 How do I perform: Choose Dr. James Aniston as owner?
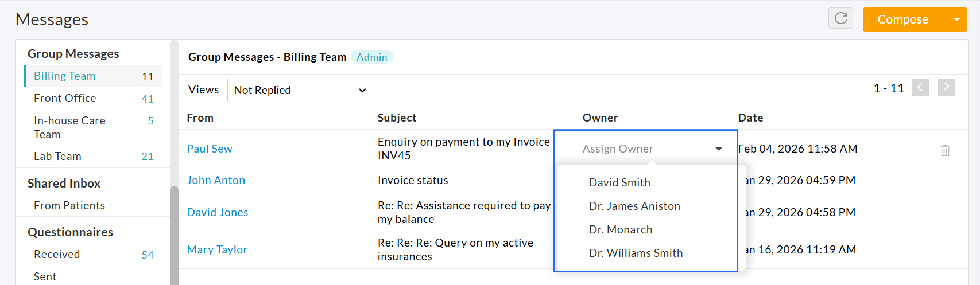[x=634, y=206]
